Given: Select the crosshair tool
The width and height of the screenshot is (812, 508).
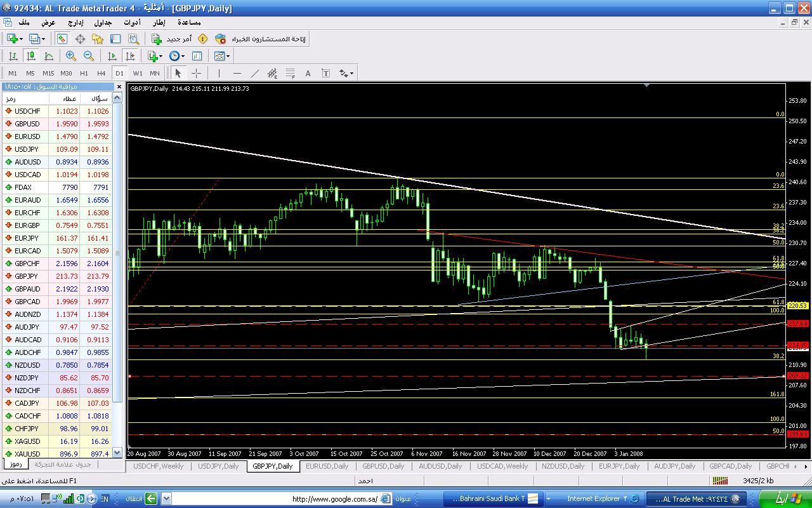Looking at the screenshot, I should [196, 73].
